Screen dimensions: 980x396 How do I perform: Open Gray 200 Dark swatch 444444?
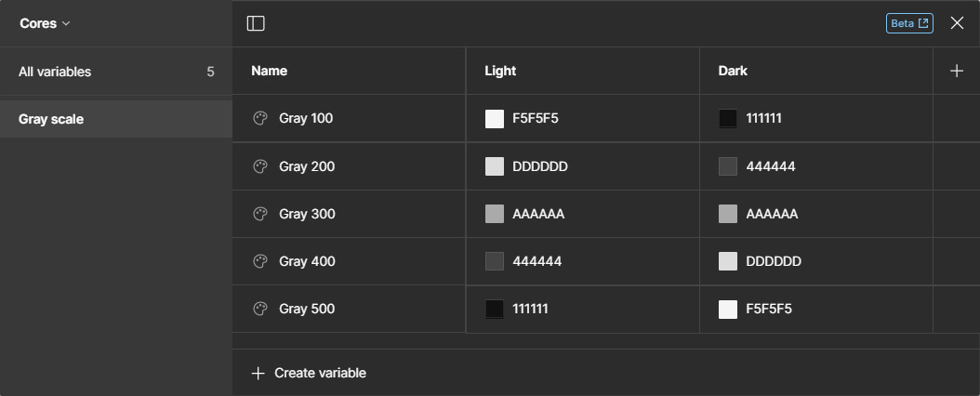pyautogui.click(x=727, y=166)
